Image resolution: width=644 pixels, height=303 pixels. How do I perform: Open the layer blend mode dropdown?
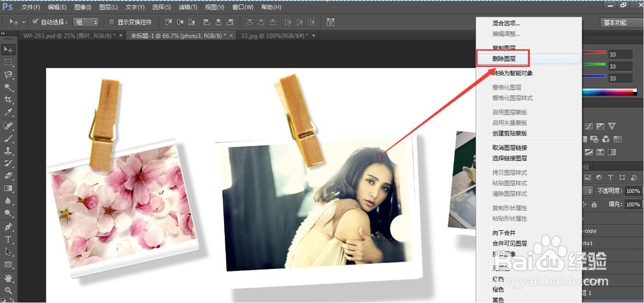point(588,190)
